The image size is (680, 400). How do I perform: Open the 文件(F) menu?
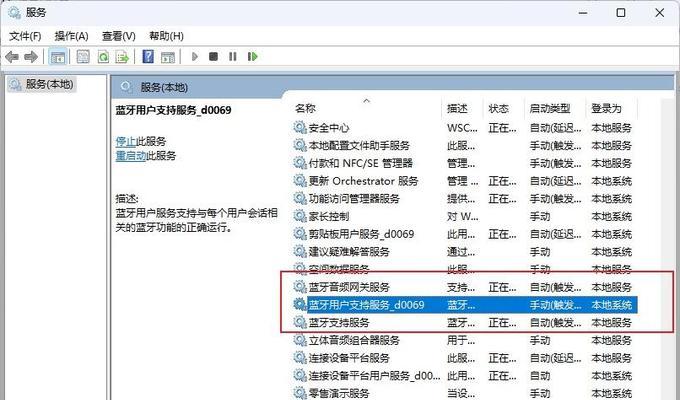(25, 36)
